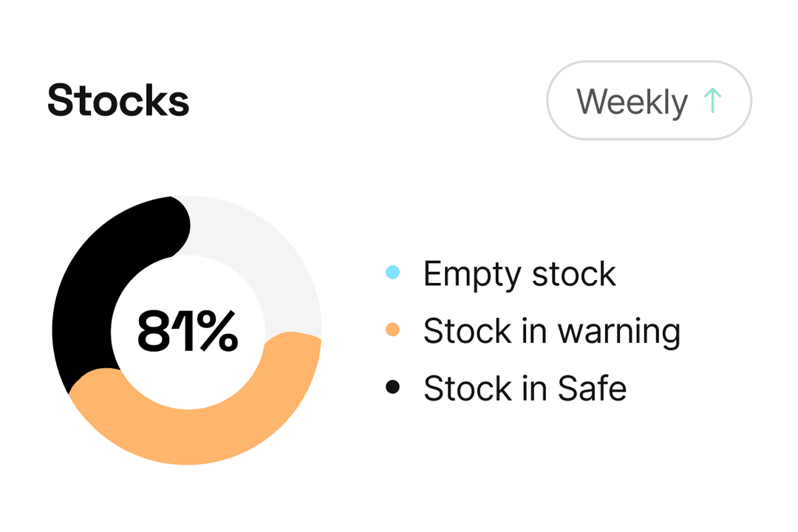Click the 81% value in donut center
This screenshot has height=532, width=798.
point(188,331)
